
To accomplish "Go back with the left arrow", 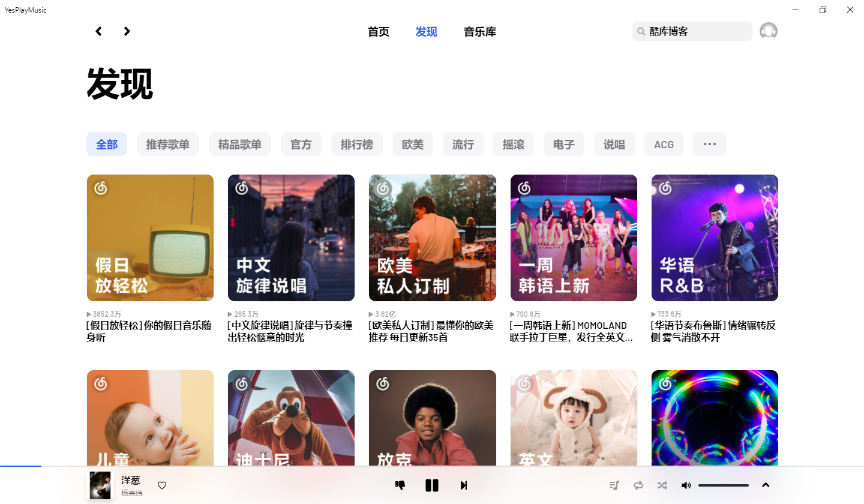I will 98,31.
